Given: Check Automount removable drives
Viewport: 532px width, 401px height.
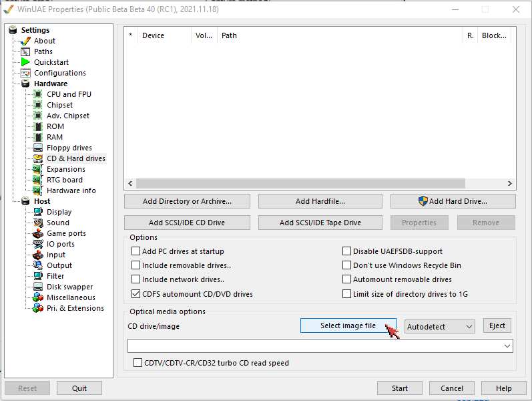Looking at the screenshot, I should coord(346,279).
